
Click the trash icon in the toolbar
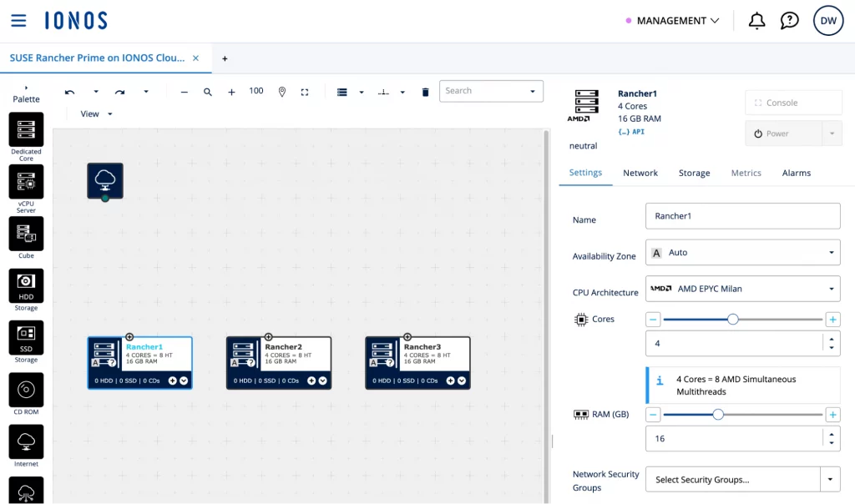click(425, 92)
